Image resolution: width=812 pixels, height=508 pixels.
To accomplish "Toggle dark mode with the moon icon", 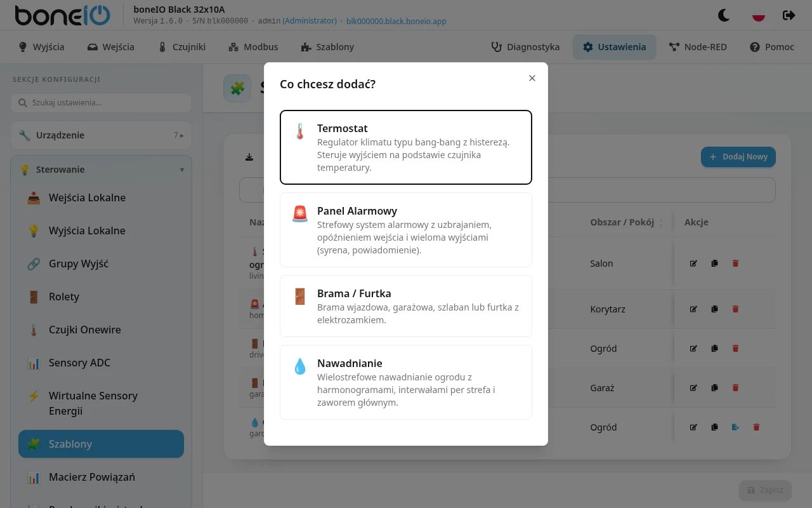I will 724,15.
